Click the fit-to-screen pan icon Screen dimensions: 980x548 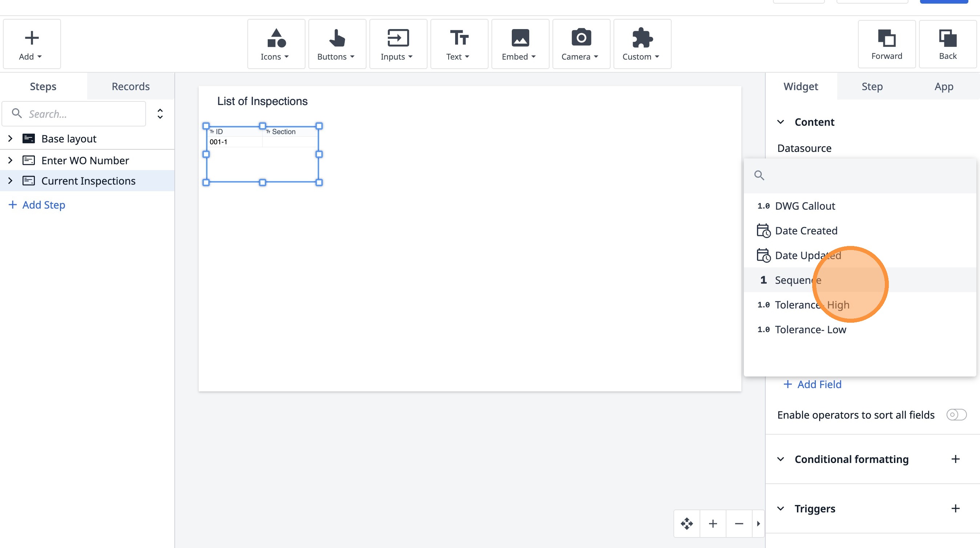point(687,524)
